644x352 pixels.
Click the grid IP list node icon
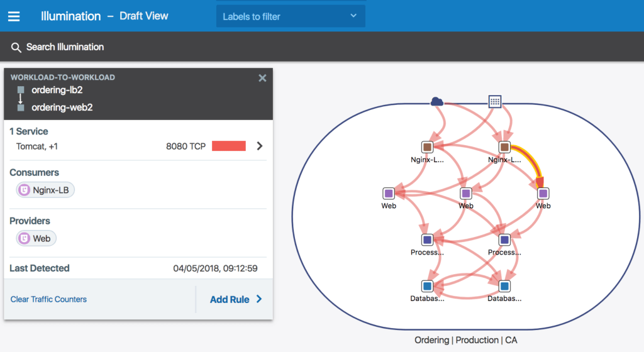(x=495, y=101)
